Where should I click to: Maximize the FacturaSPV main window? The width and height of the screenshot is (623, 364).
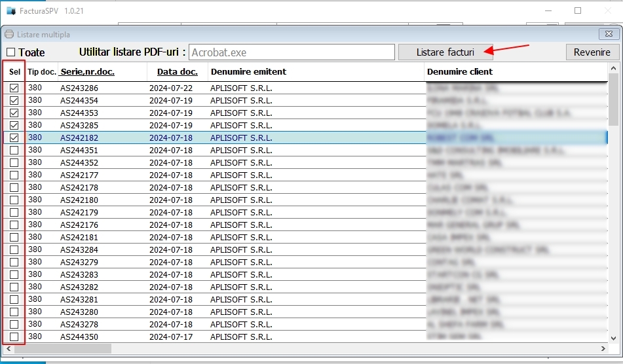(577, 10)
